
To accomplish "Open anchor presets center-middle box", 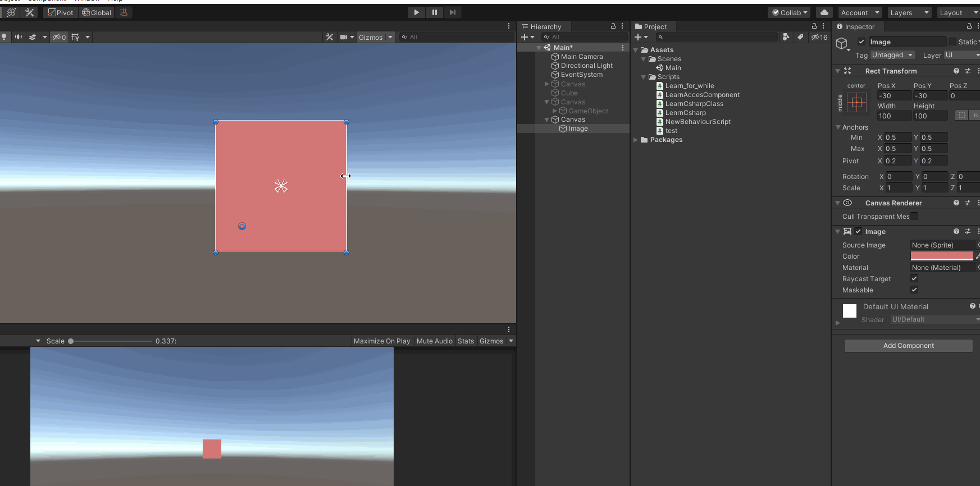I will click(x=856, y=102).
